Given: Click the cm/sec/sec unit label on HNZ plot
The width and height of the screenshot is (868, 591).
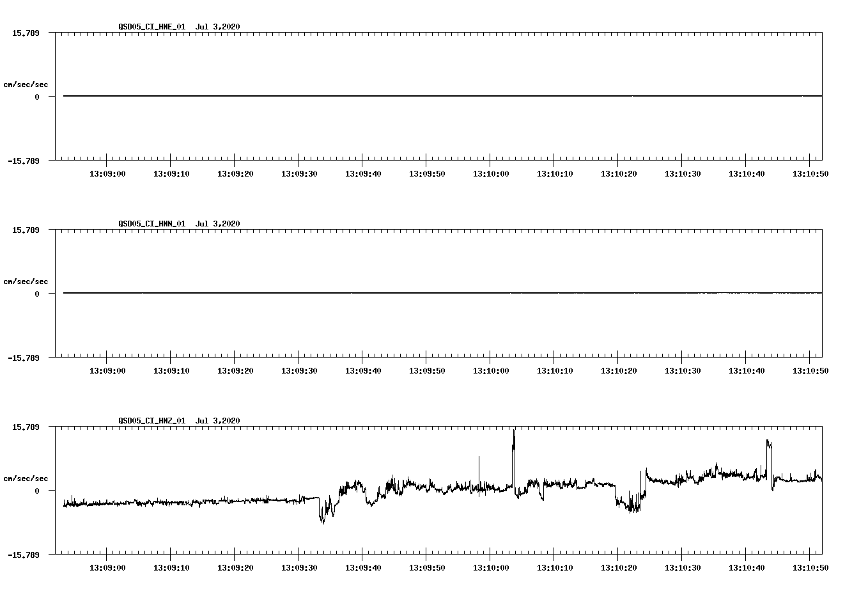Looking at the screenshot, I should (x=26, y=478).
